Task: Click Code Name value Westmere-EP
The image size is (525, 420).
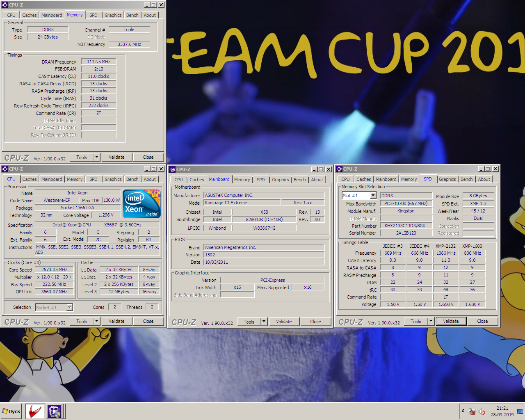Action: pyautogui.click(x=57, y=200)
